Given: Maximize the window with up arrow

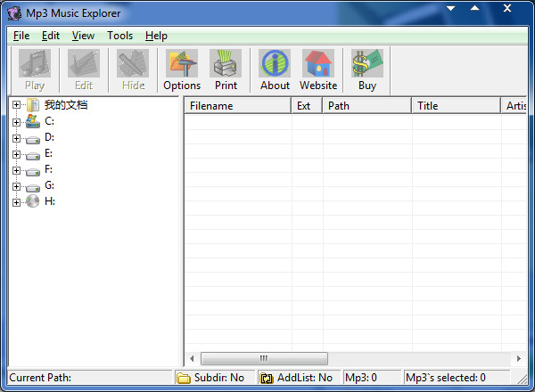Looking at the screenshot, I should (474, 8).
